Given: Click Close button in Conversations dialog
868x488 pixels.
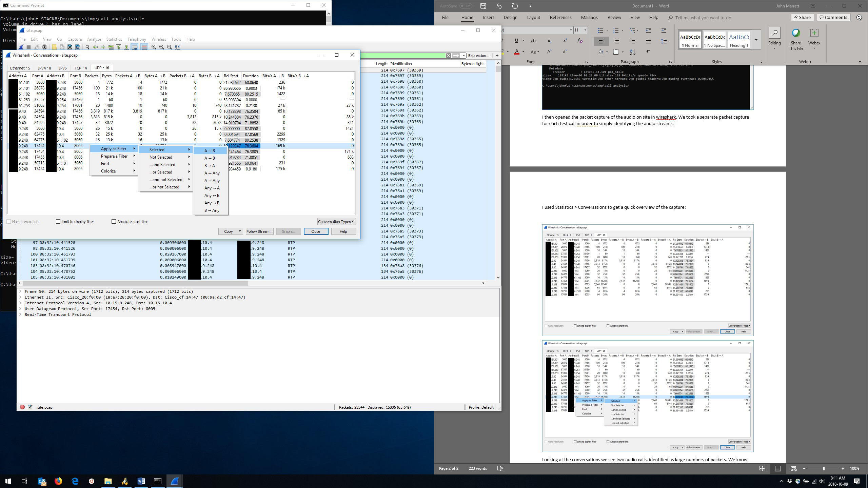Looking at the screenshot, I should pos(316,231).
